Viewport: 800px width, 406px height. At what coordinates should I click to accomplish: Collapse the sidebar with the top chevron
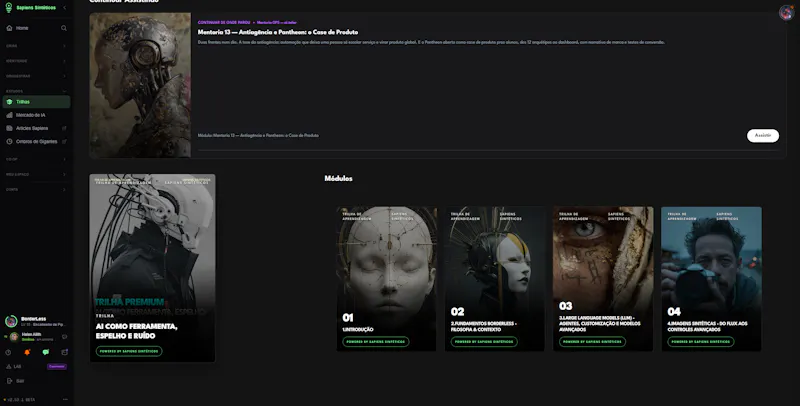pos(64,8)
